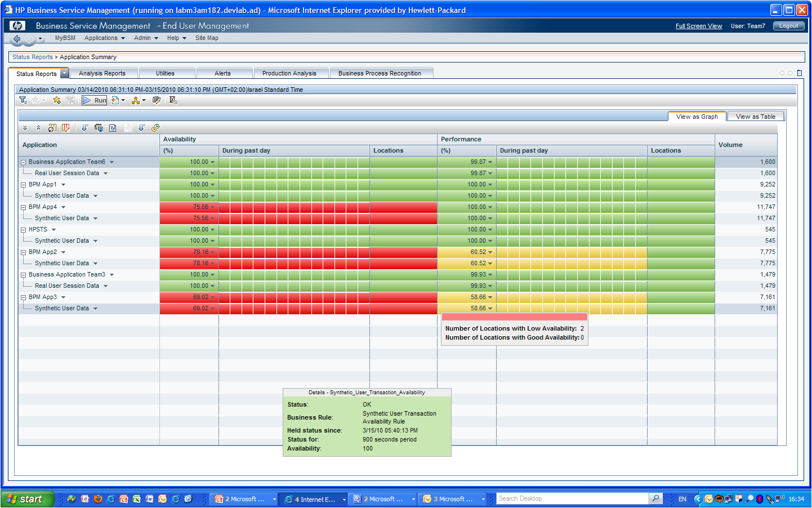The width and height of the screenshot is (812, 508).
Task: Click green Performance Locations cell for BPM App1
Action: click(681, 185)
